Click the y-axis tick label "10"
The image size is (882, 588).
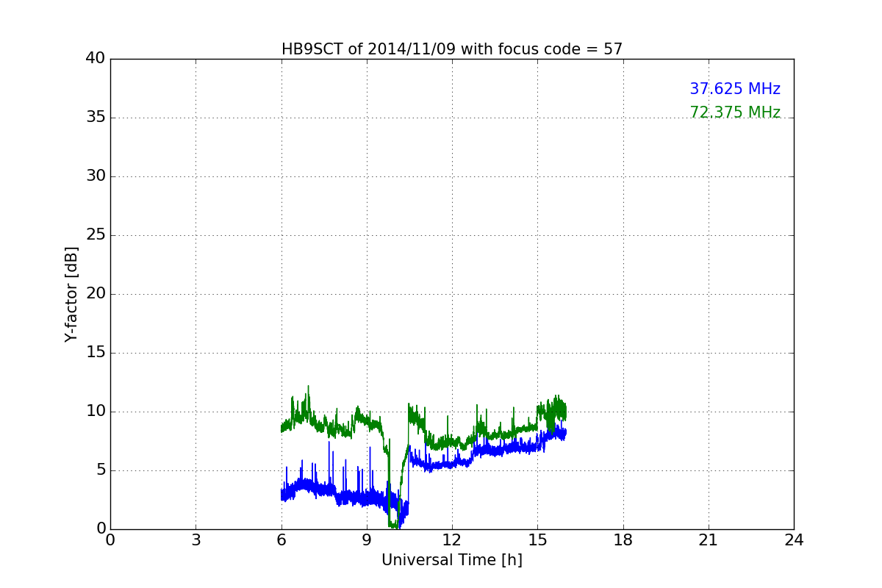point(96,412)
